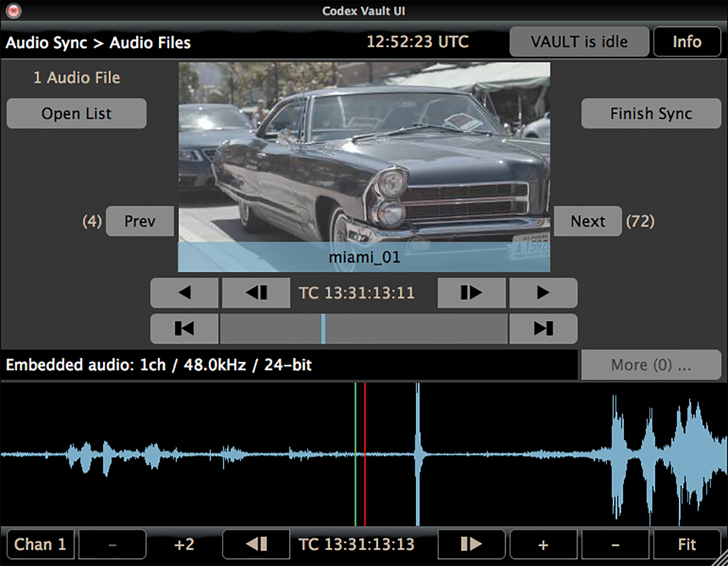Click the +2 gain value
728x566 pixels.
(184, 544)
